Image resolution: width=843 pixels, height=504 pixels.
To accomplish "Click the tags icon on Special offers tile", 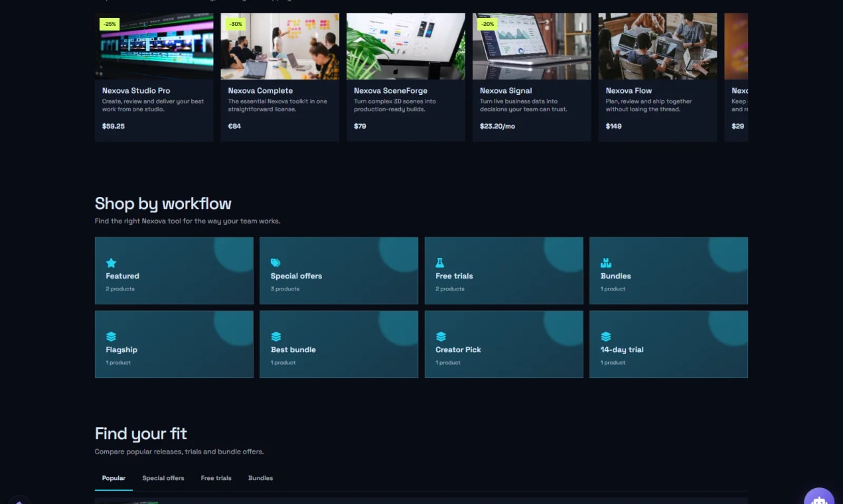I will tap(275, 263).
